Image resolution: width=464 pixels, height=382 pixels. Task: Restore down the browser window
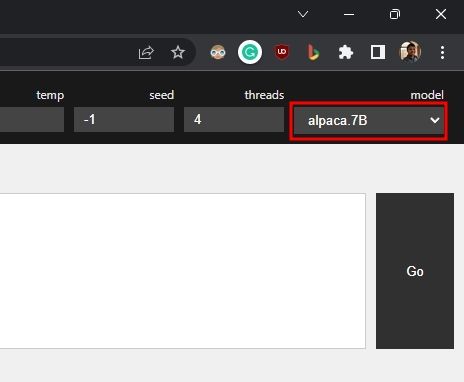[x=395, y=14]
